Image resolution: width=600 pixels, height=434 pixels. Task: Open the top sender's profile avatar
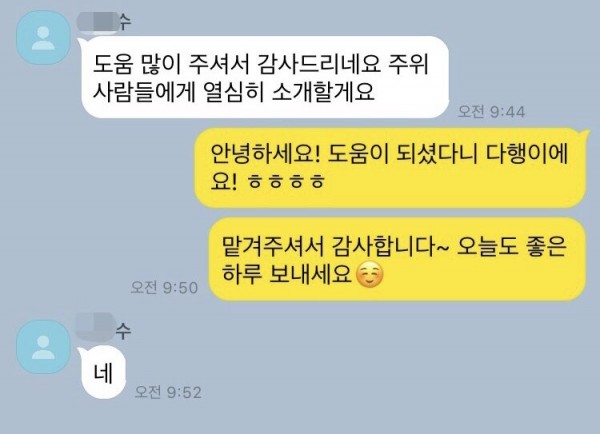click(44, 38)
